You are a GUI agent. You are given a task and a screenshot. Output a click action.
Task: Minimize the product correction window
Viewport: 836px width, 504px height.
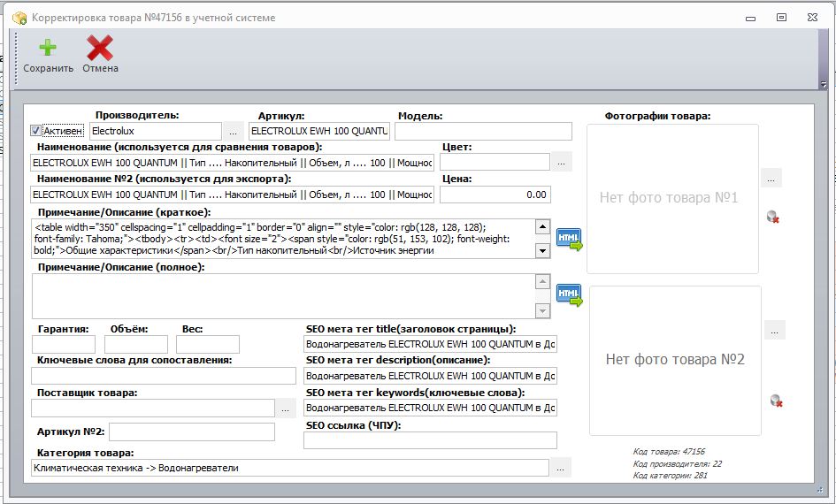[751, 19]
